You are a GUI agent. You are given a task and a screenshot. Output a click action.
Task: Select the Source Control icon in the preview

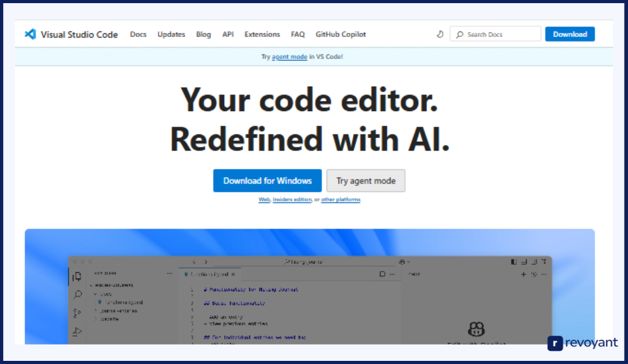[x=77, y=313]
